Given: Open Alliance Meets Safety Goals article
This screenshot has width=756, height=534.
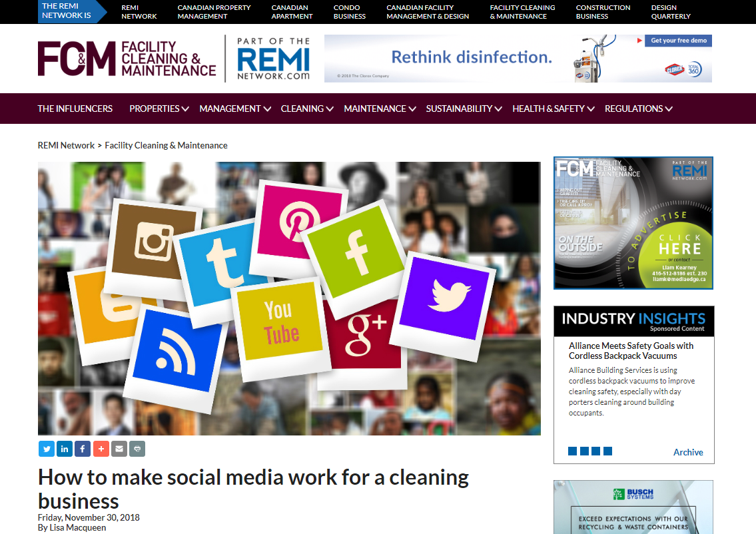Looking at the screenshot, I should (x=631, y=351).
